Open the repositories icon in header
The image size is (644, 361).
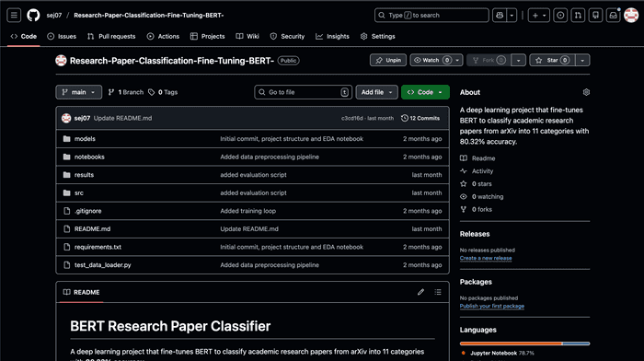[595, 16]
